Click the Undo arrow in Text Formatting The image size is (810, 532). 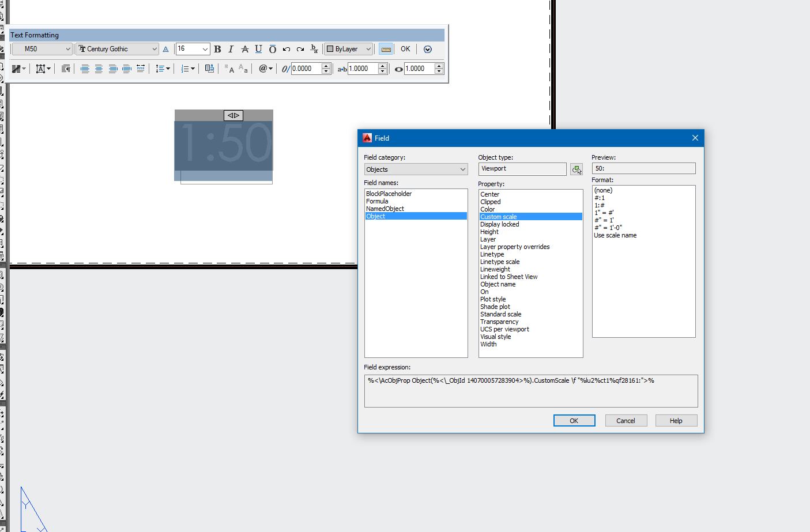[287, 49]
